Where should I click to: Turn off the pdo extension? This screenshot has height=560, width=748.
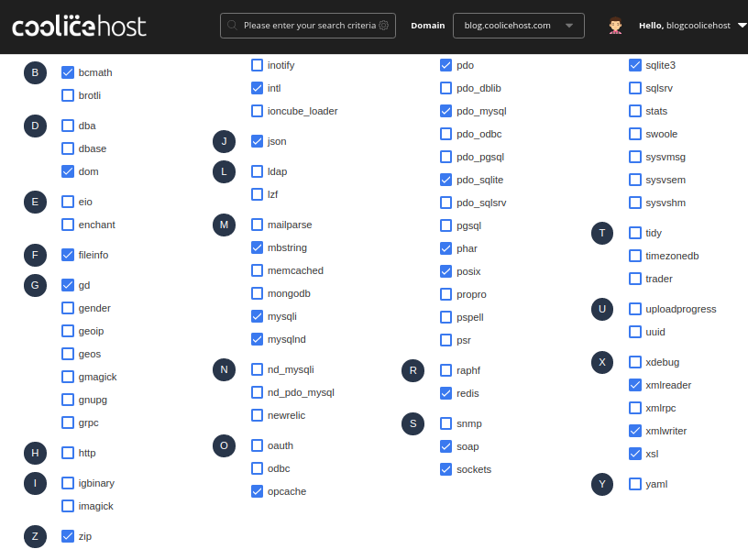446,65
